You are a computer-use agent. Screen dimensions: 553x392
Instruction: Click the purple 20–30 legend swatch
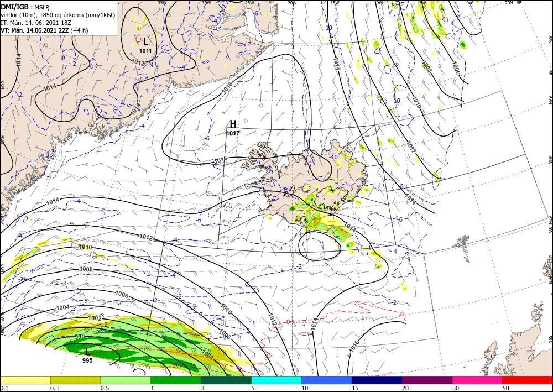427,380
